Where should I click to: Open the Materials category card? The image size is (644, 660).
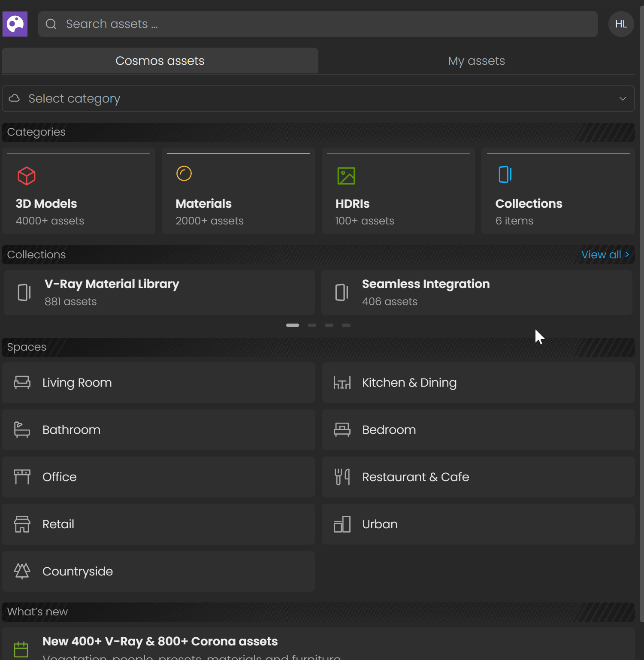(x=238, y=191)
